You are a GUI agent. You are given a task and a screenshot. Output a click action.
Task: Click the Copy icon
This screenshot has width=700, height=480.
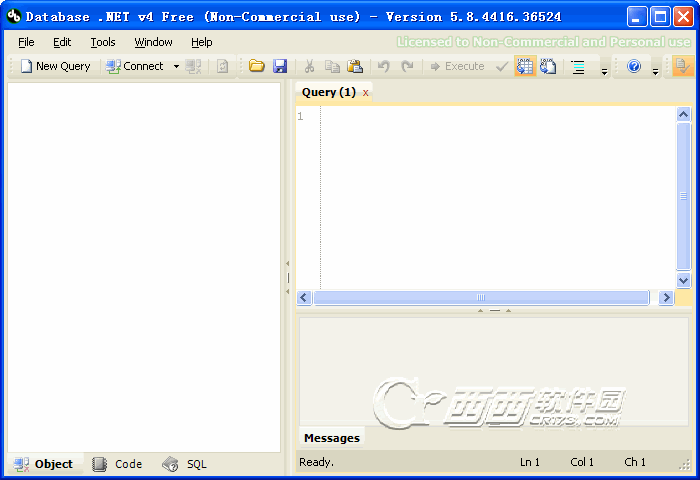coord(332,66)
